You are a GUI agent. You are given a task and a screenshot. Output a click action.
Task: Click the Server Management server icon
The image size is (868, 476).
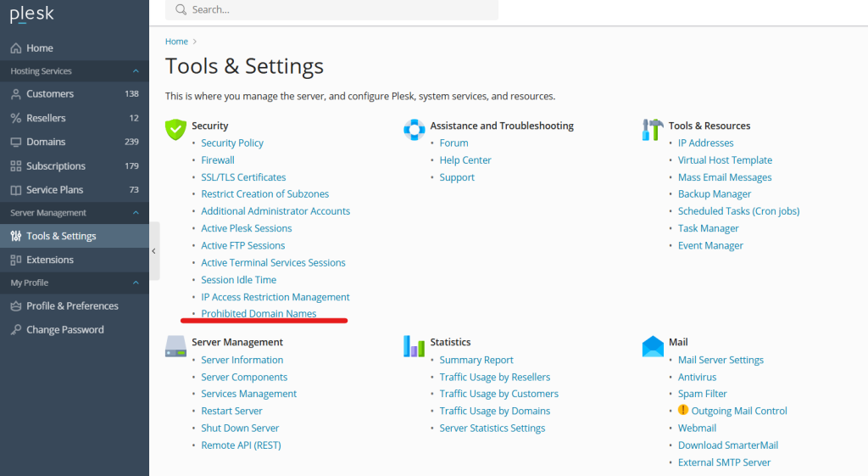(x=175, y=346)
